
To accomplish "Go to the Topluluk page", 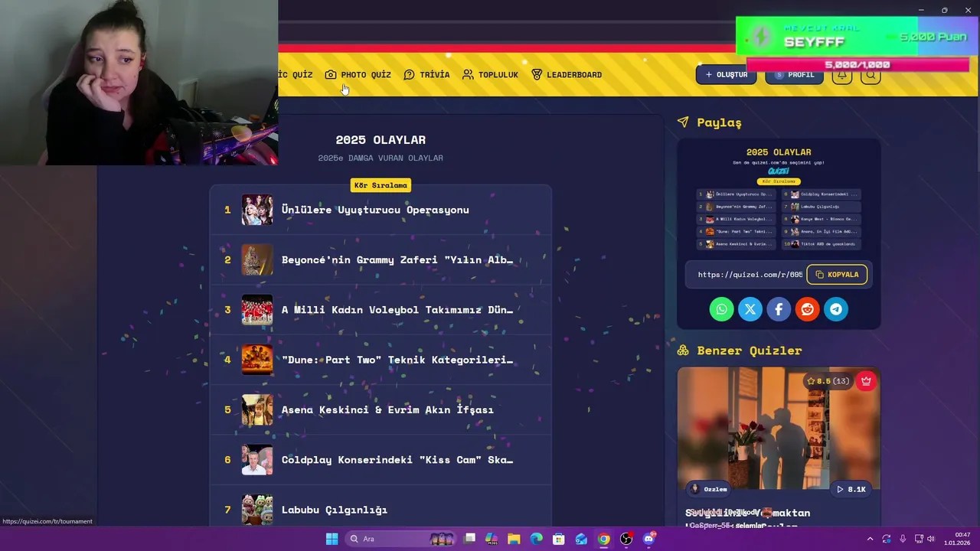I will point(490,74).
